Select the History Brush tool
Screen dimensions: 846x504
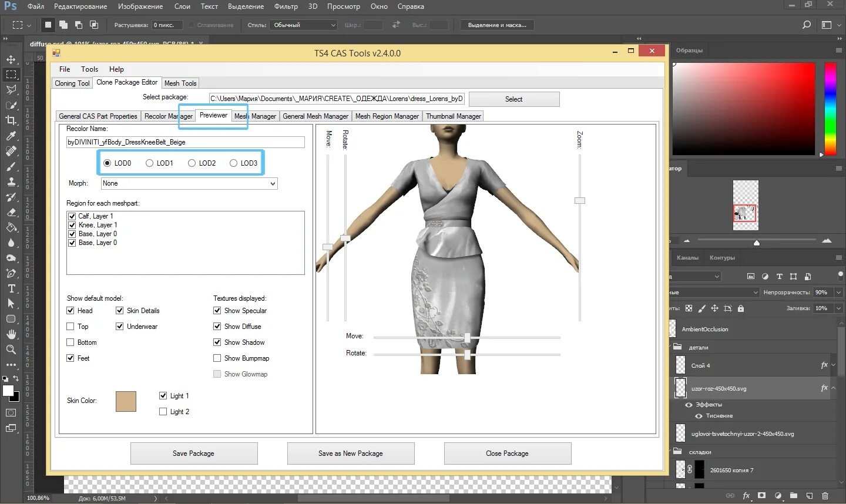point(11,197)
